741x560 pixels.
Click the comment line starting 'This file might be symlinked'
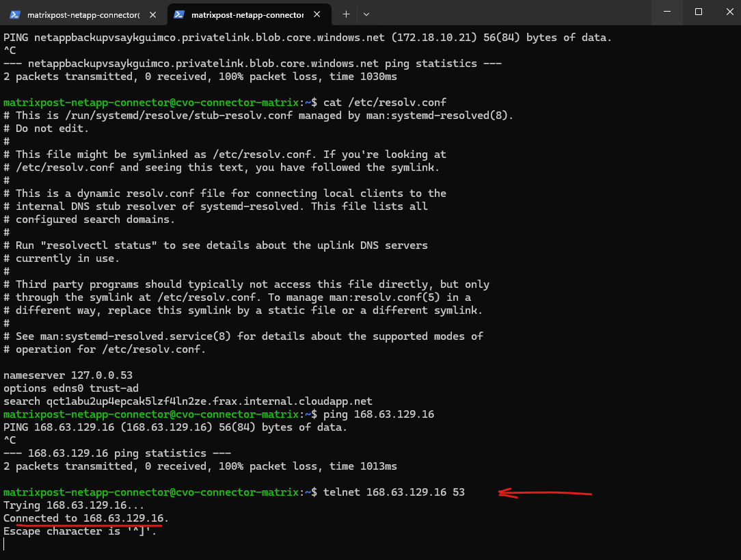(x=225, y=155)
